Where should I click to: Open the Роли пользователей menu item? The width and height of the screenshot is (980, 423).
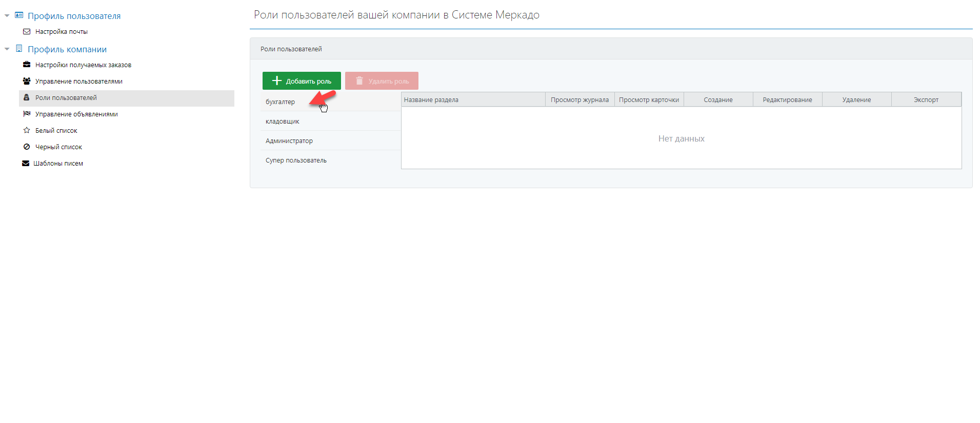tap(66, 98)
